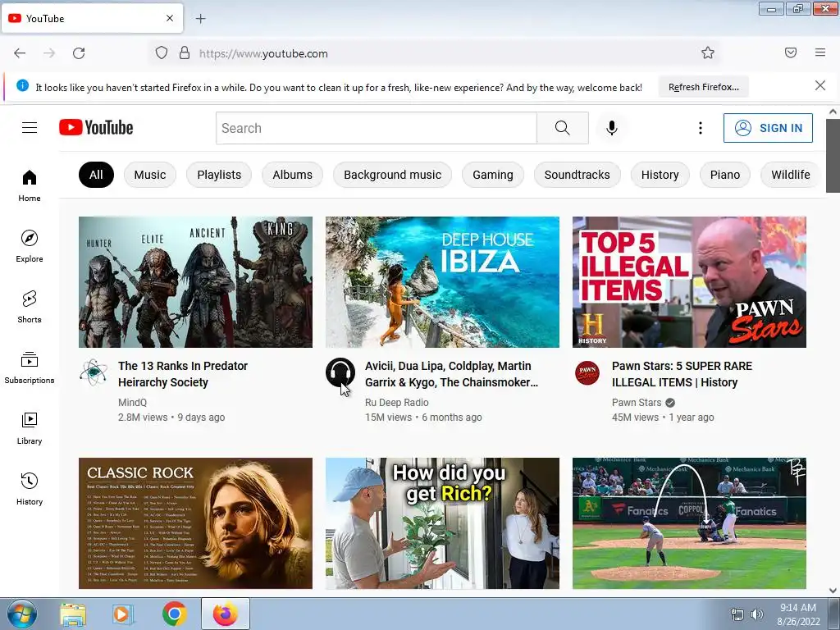Click the search magnifier button
Image resolution: width=840 pixels, height=630 pixels.
[x=563, y=128]
